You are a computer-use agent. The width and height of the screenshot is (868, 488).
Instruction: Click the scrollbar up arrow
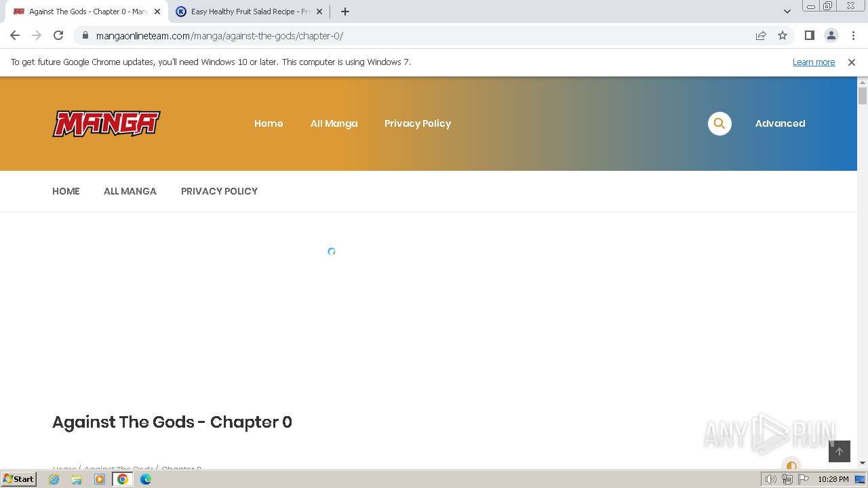[863, 82]
